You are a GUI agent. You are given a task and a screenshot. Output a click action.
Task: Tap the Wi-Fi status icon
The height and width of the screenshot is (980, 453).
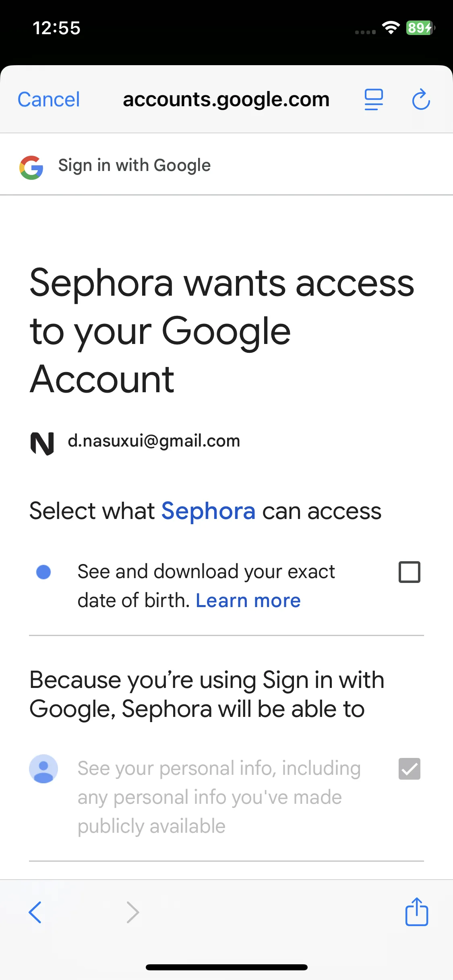coord(391,28)
